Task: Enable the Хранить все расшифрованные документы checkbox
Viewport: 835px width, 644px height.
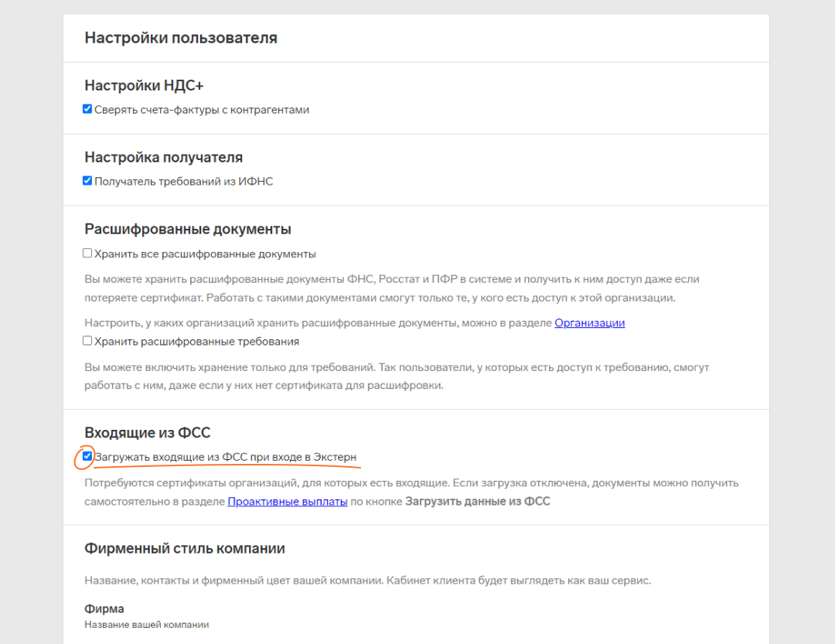Action: click(x=87, y=254)
